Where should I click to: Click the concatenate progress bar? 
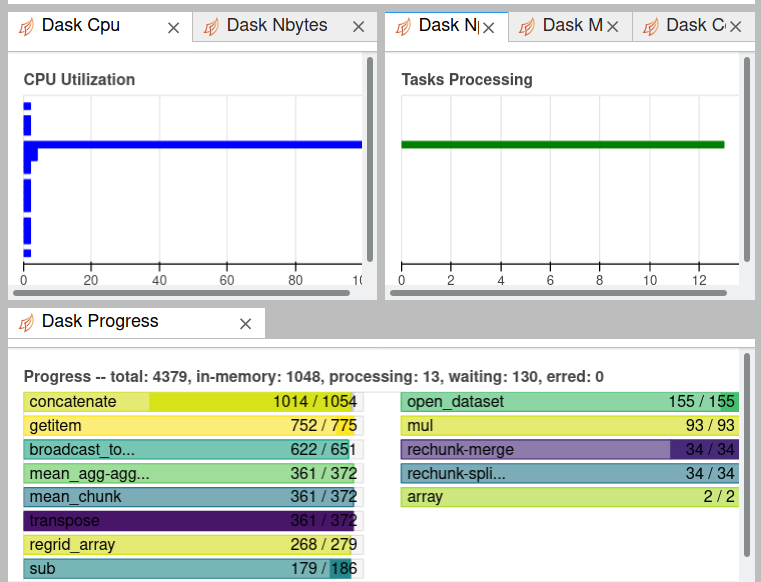[x=193, y=402]
